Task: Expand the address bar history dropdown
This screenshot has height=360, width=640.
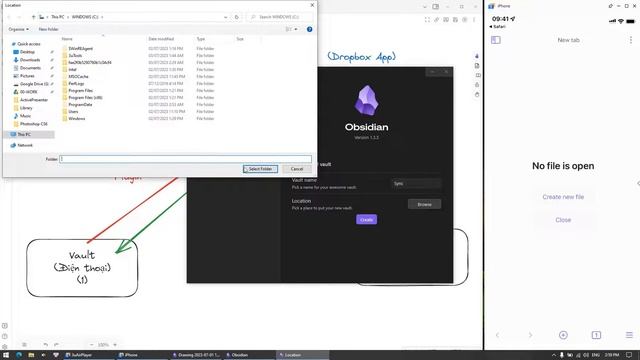Action: click(x=225, y=17)
